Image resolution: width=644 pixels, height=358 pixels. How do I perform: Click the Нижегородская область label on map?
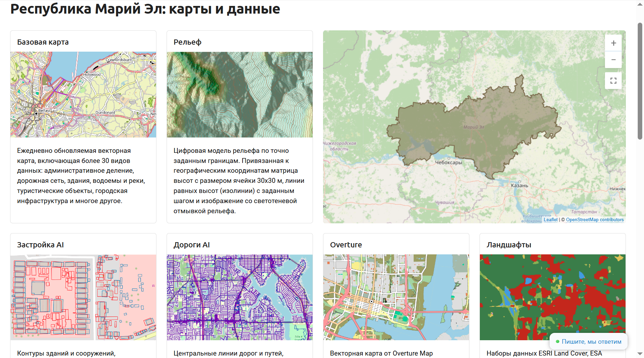[339, 146]
